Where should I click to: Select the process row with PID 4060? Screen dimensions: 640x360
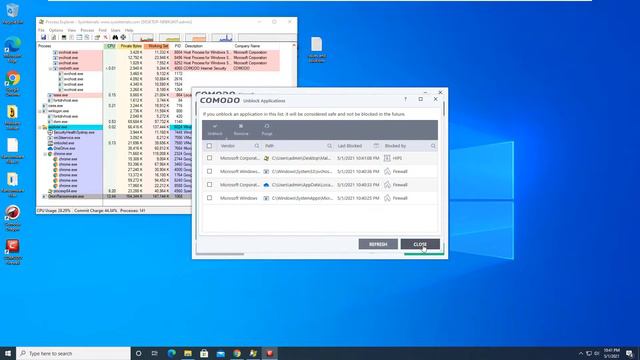click(x=159, y=69)
